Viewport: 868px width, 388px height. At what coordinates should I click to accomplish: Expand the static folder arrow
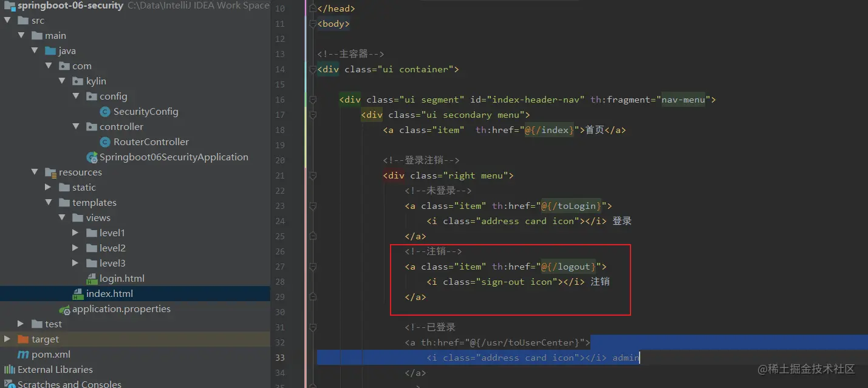pyautogui.click(x=49, y=188)
